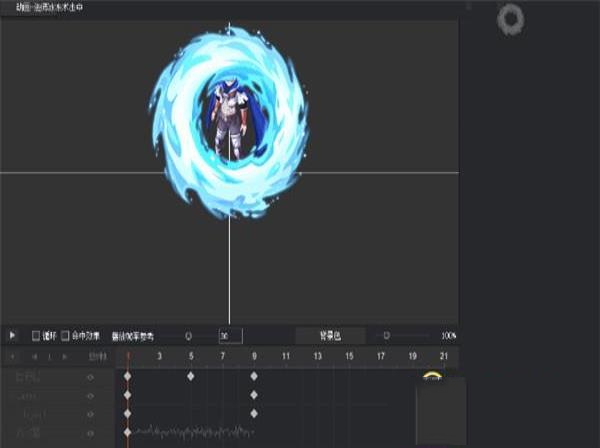Open the 背景色 background color button
Viewport: 600px width, 448px height.
click(330, 336)
